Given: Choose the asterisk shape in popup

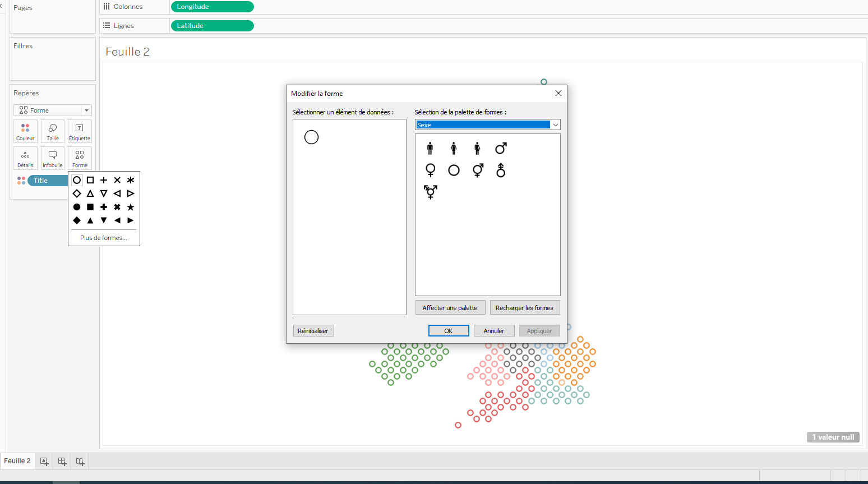Looking at the screenshot, I should 131,180.
